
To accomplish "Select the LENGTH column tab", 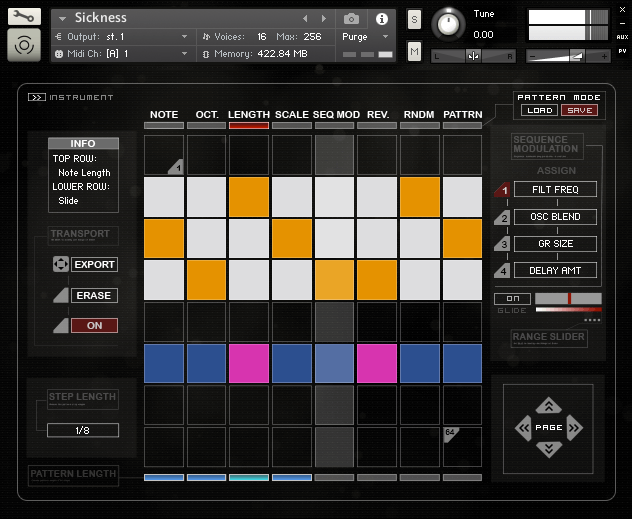I will click(249, 115).
